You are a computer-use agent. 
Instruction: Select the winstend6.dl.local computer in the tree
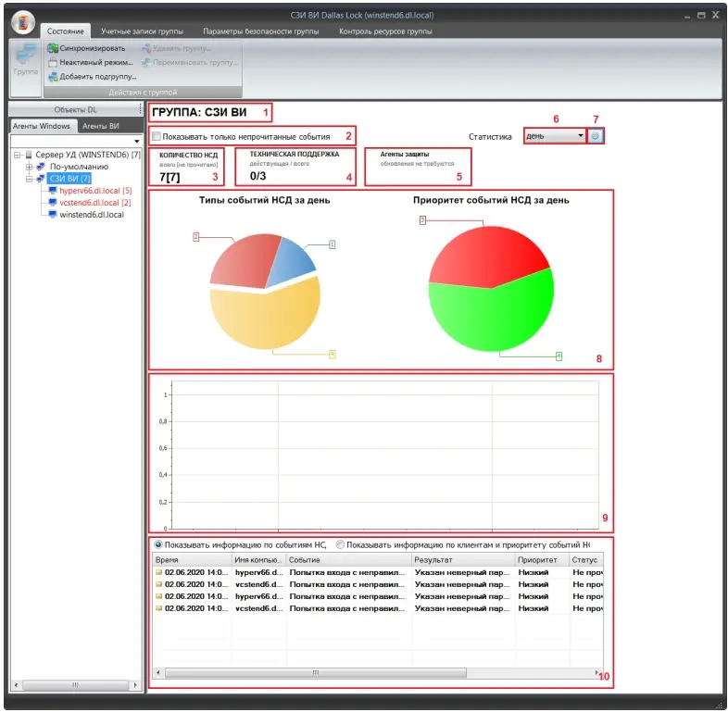(91, 214)
